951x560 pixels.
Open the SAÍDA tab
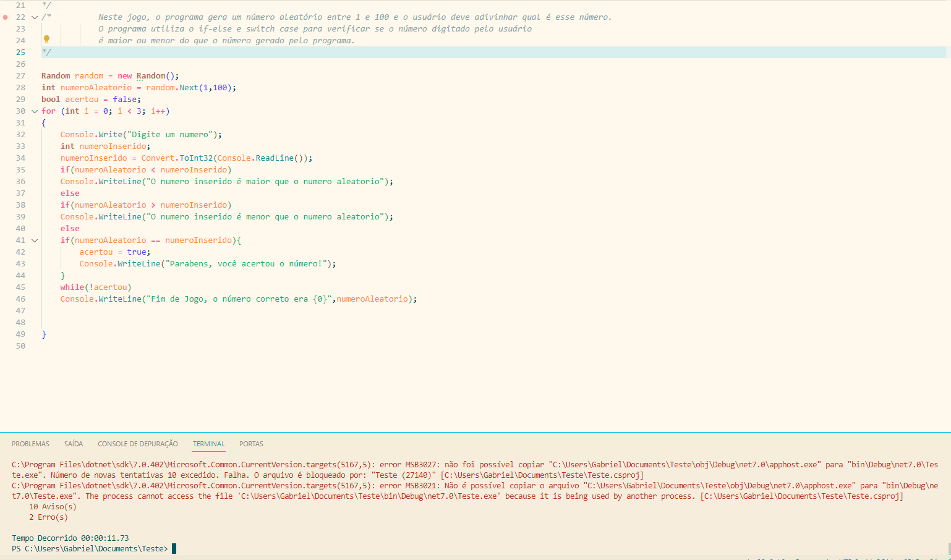point(74,444)
